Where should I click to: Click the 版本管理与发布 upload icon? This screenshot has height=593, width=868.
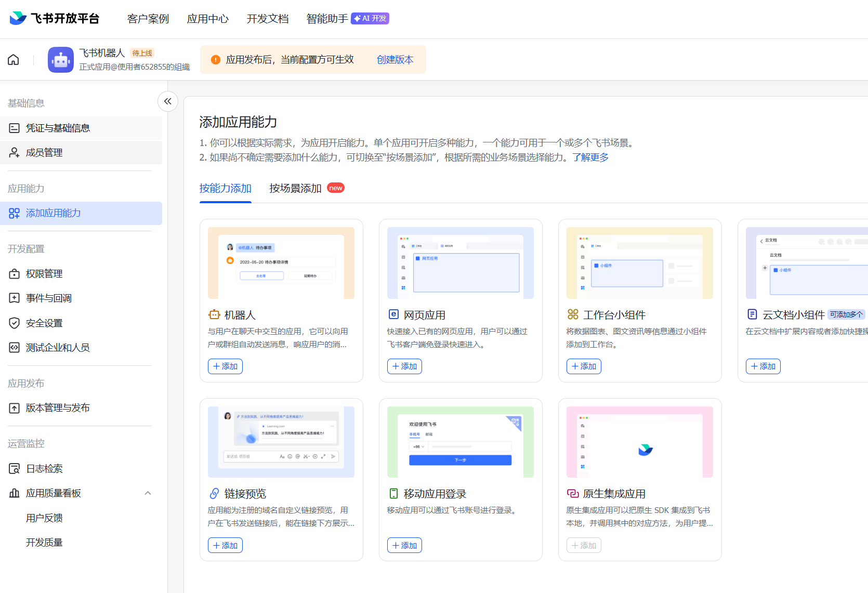15,408
